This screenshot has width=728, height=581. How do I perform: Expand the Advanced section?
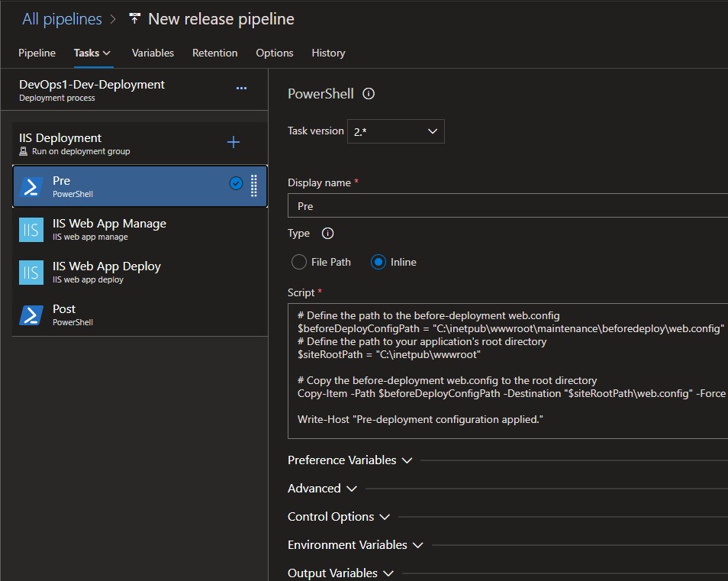pos(322,489)
